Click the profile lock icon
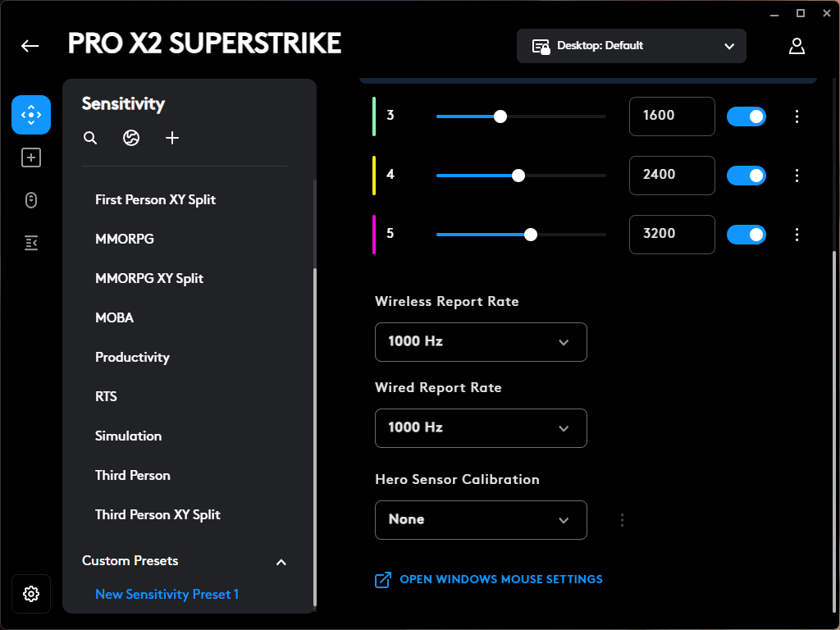Screen dimensions: 840x630 point(541,47)
